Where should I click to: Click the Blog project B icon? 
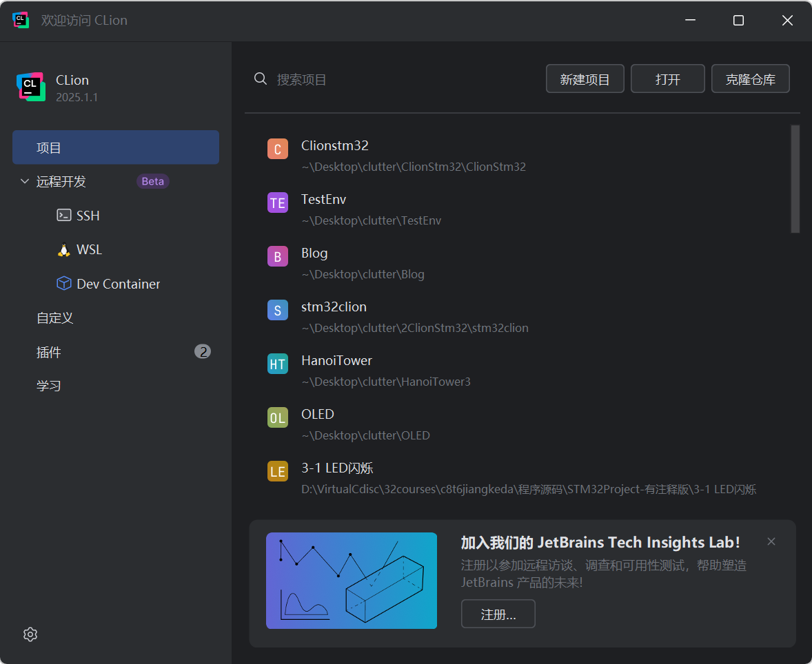point(278,257)
